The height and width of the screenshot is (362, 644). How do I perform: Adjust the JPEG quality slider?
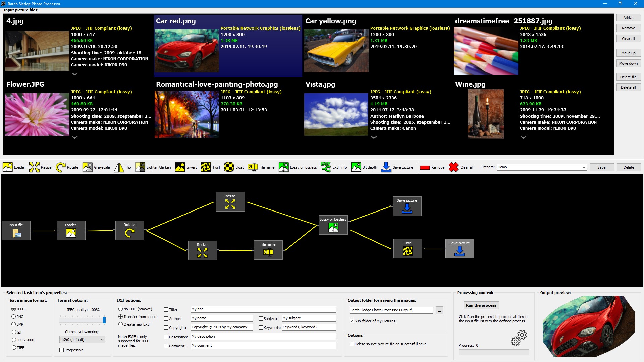click(x=104, y=320)
